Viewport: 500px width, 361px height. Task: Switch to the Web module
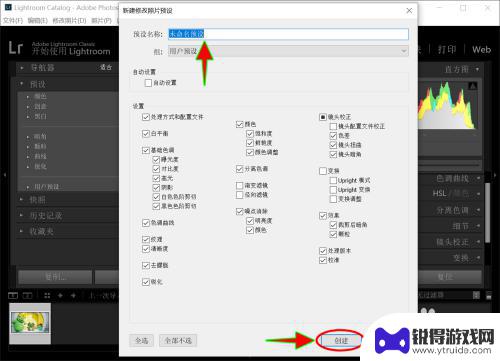pos(481,50)
